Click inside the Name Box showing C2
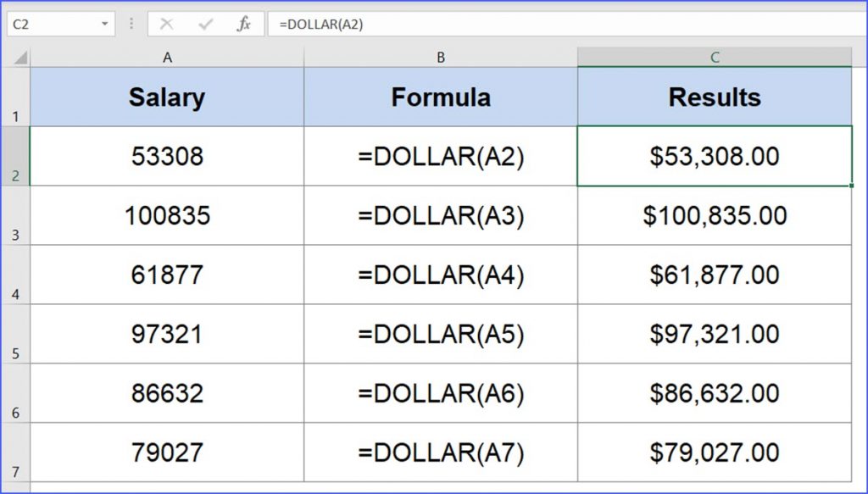 tap(51, 24)
